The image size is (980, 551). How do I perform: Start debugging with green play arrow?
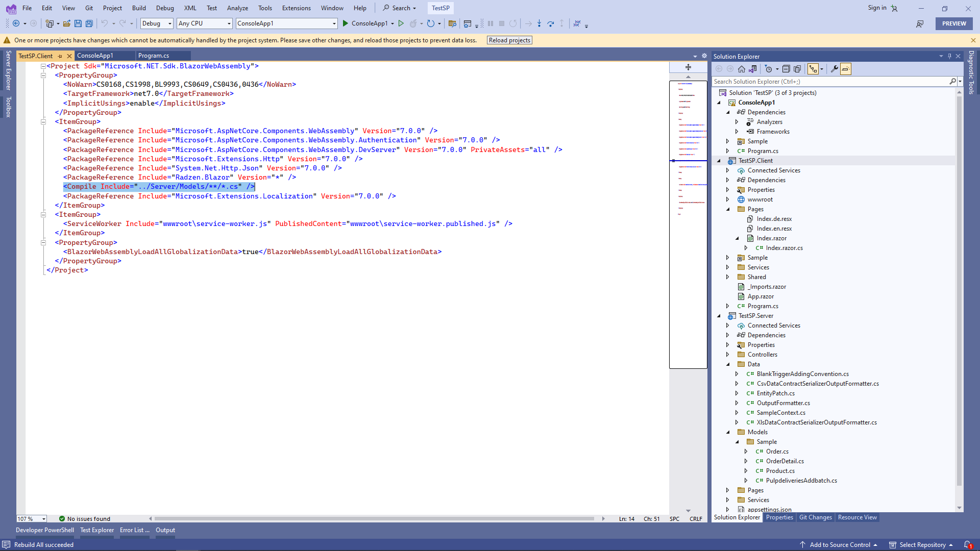pos(346,23)
